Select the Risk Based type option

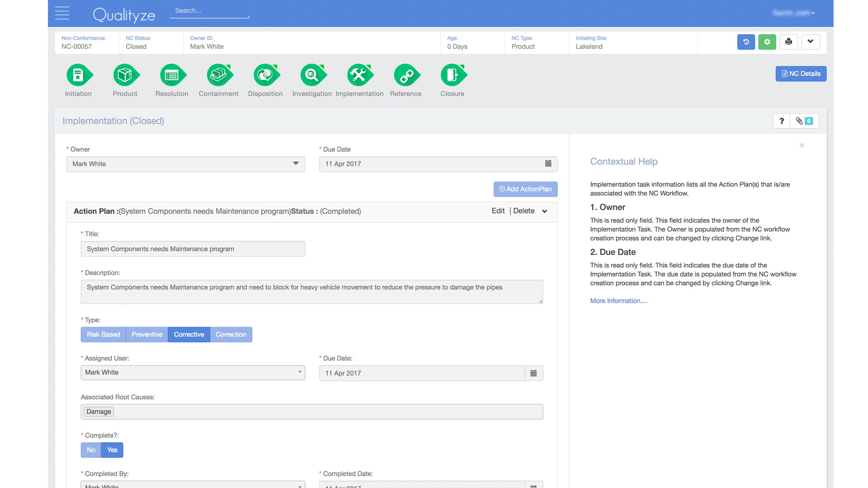103,334
